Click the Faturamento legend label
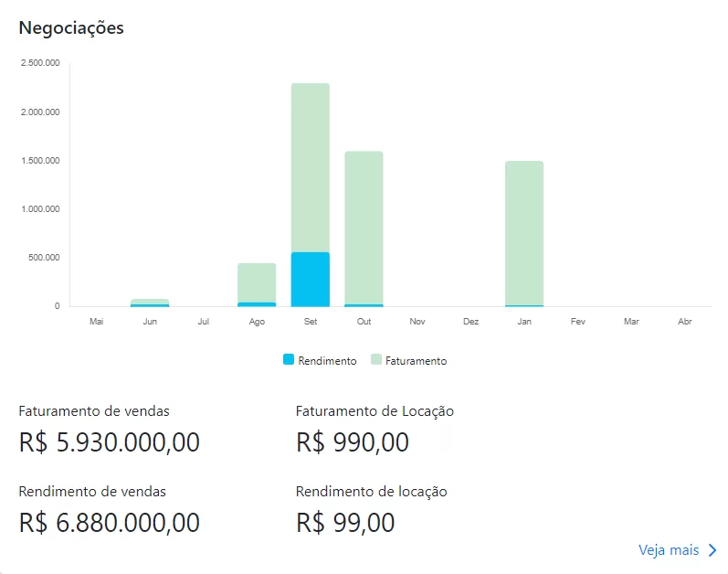 416,361
